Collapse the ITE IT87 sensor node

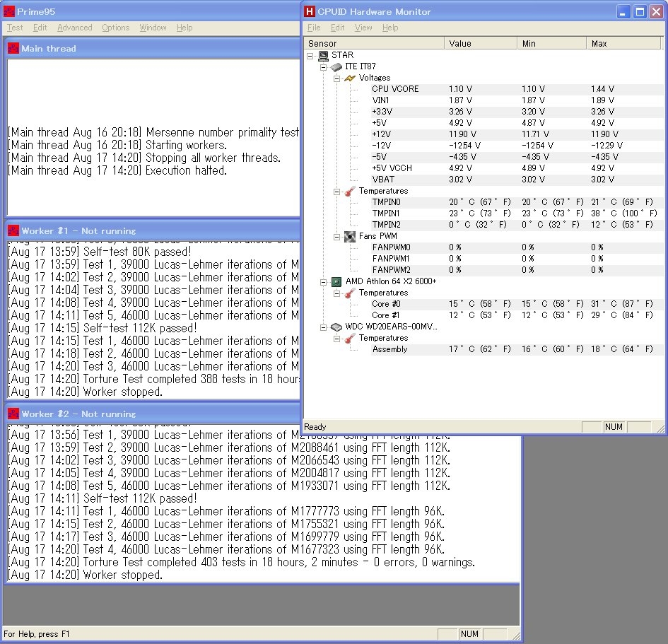[x=324, y=66]
